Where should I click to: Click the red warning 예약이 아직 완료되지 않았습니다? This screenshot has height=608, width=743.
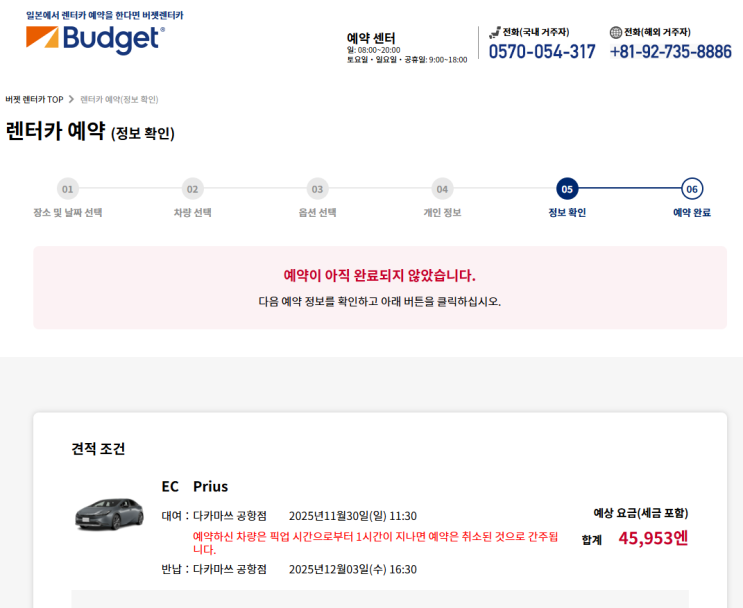(380, 275)
